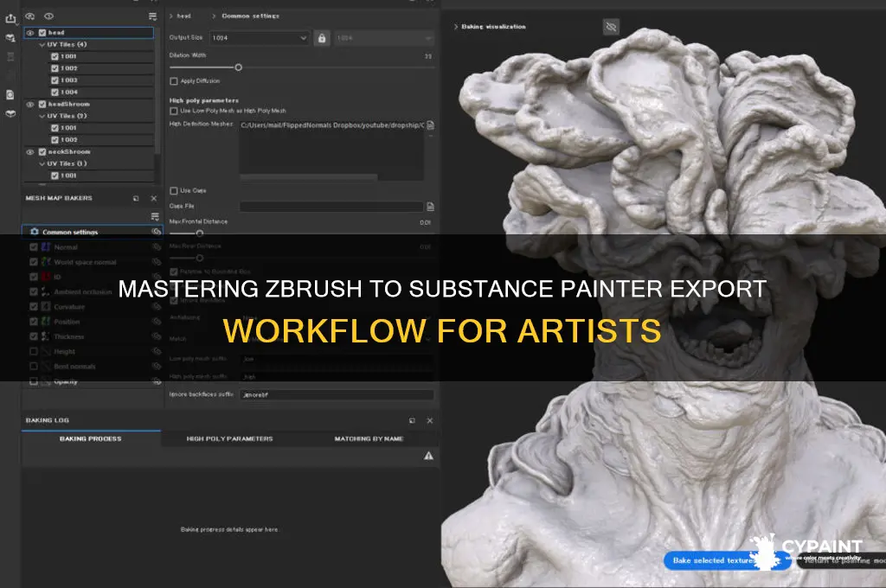
Task: Select the headShroom mesh row
Action: 88,104
